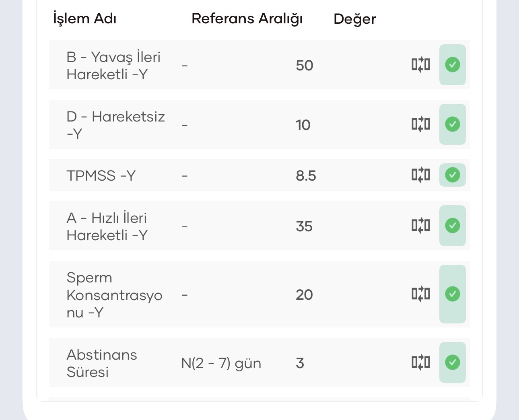Select the Abstinans Süresi test name
Screen dimensions: 519x420
tap(102, 363)
